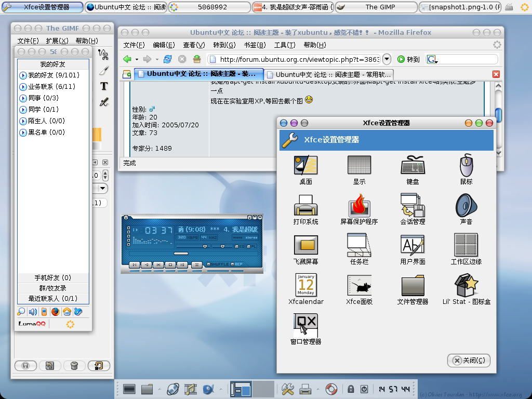
Task: Open Firefox back button history dropdown arrow
Action: pos(137,59)
